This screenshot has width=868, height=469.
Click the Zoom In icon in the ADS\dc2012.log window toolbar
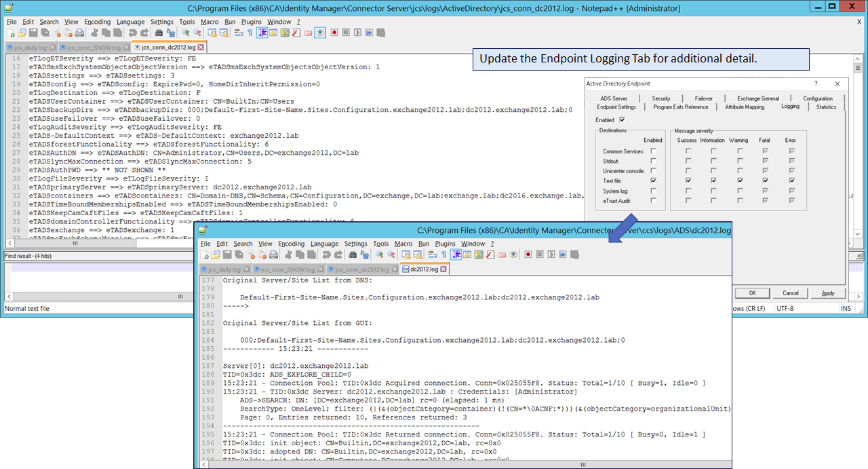tap(380, 255)
